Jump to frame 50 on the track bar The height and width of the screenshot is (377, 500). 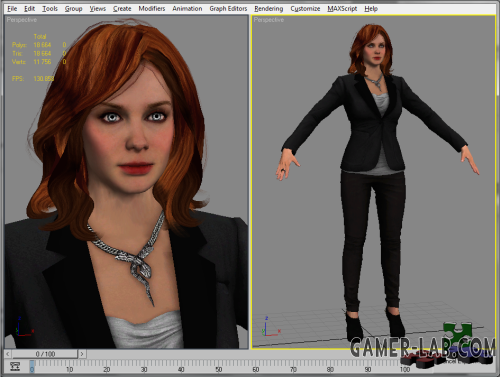[x=218, y=368]
